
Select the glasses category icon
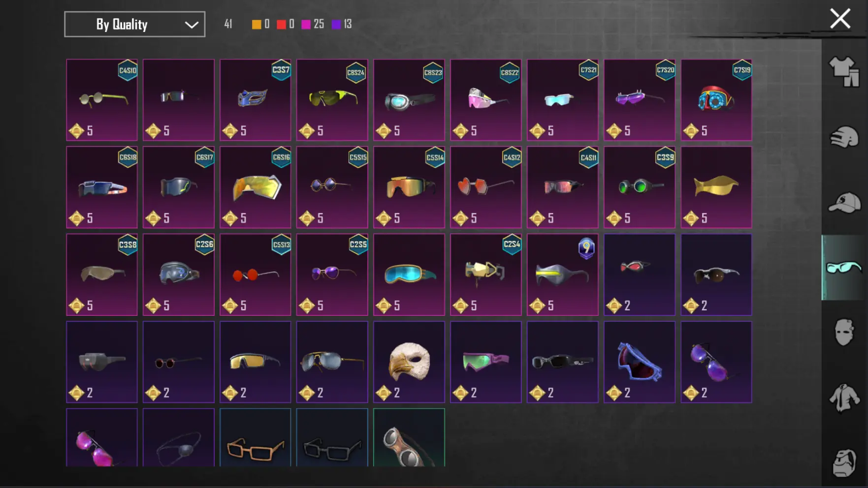point(844,268)
